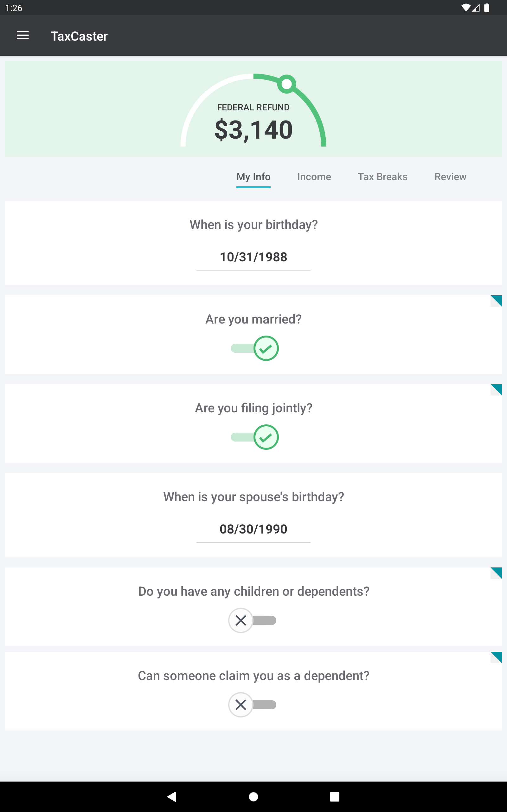Open the Review tab
This screenshot has width=507, height=812.
(x=450, y=177)
